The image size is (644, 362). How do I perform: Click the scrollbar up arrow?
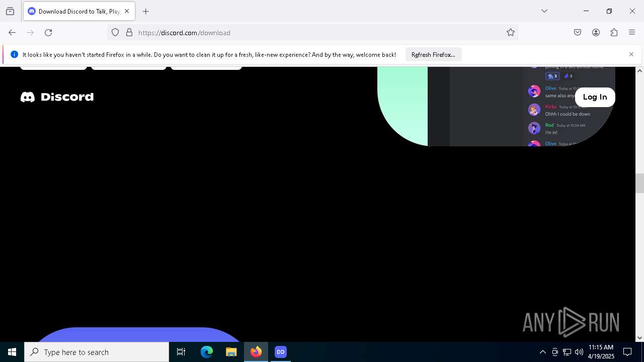[x=639, y=70]
